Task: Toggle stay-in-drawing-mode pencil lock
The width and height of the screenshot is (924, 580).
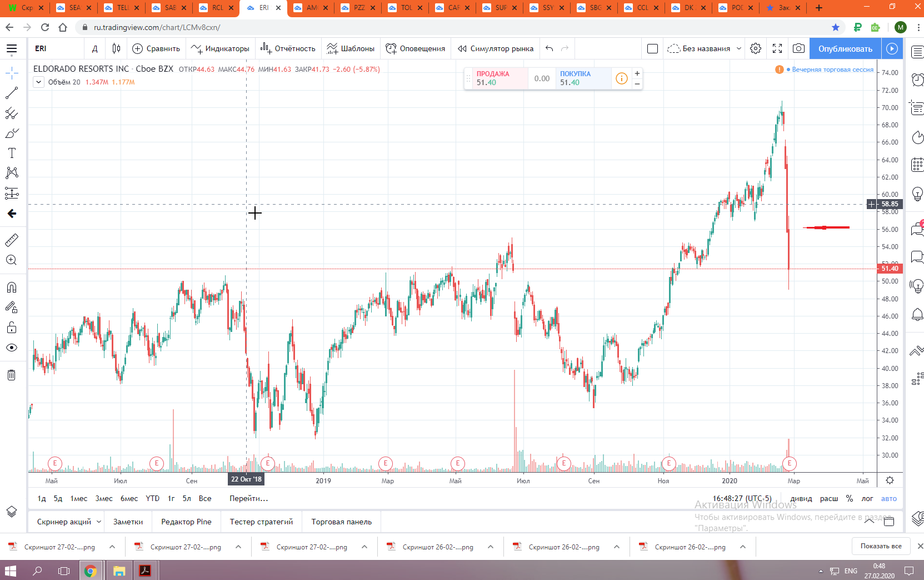Action: [x=12, y=308]
